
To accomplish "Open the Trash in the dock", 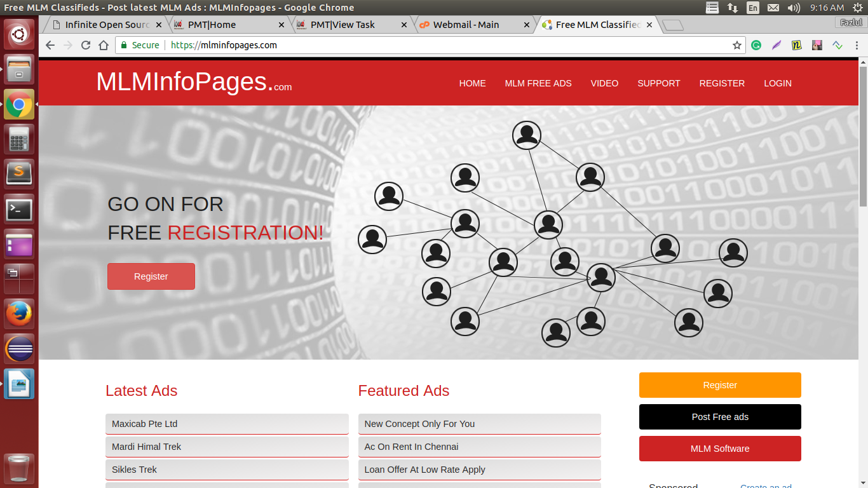I will [x=19, y=468].
